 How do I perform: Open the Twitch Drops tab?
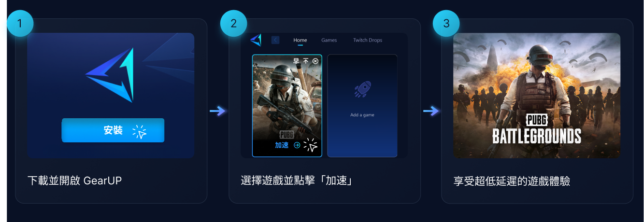click(368, 40)
